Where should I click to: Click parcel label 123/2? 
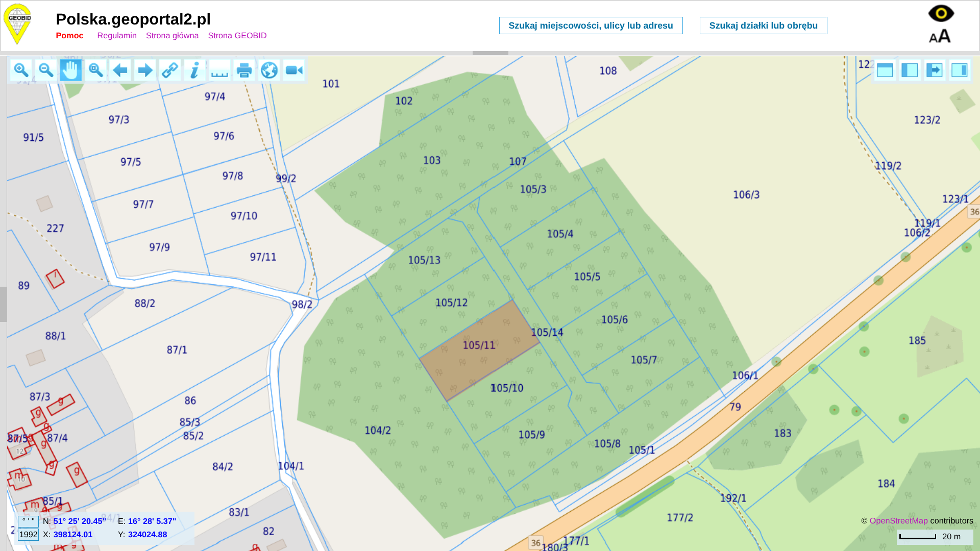point(927,120)
